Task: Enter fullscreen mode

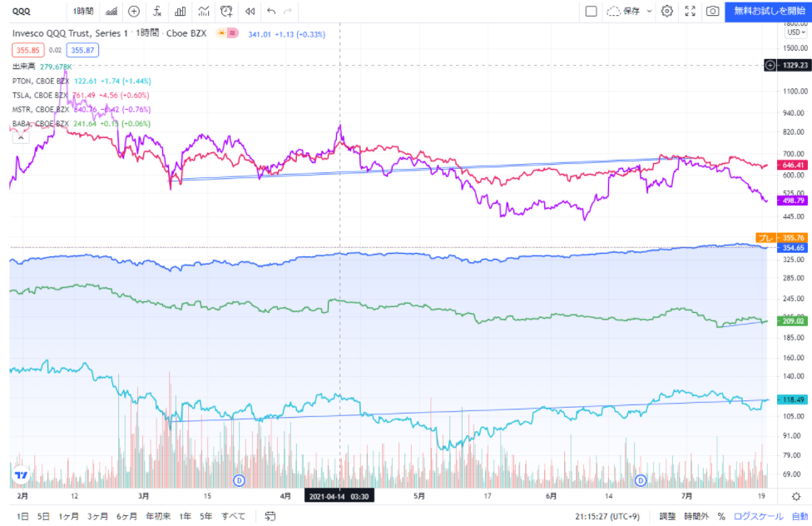Action: click(x=691, y=12)
